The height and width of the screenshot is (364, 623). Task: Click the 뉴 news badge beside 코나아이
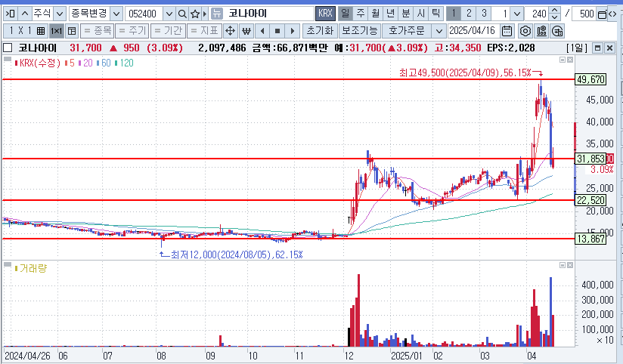click(216, 14)
